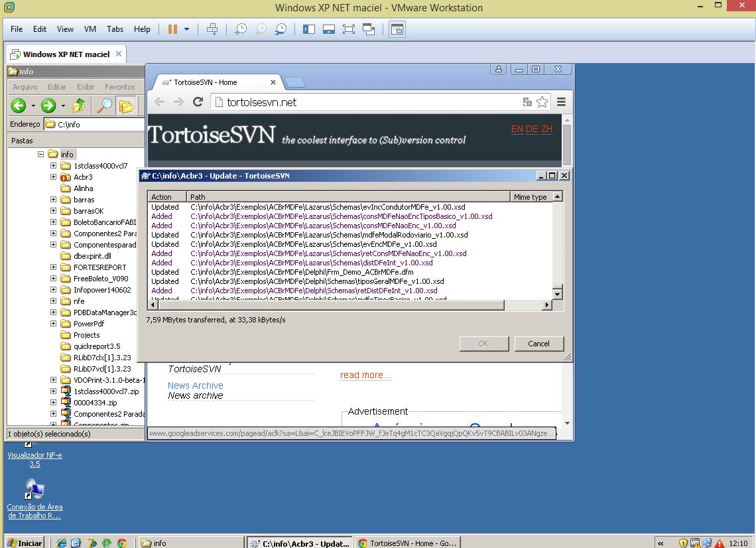This screenshot has height=548, width=756.
Task: Open the forward history dropdown arrow in Explorer
Action: (x=63, y=105)
